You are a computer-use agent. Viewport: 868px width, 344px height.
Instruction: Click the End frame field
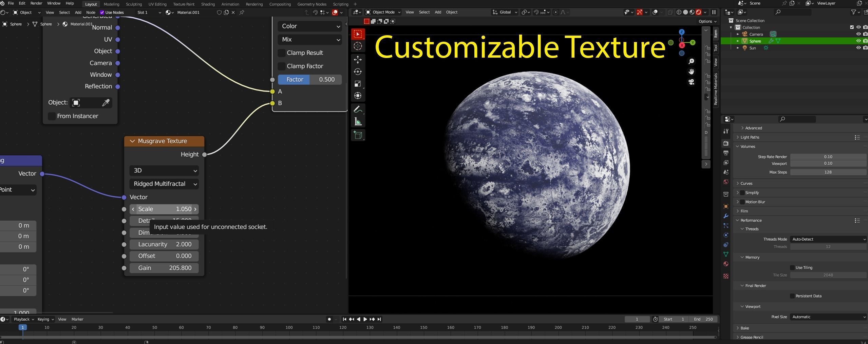tap(703, 319)
